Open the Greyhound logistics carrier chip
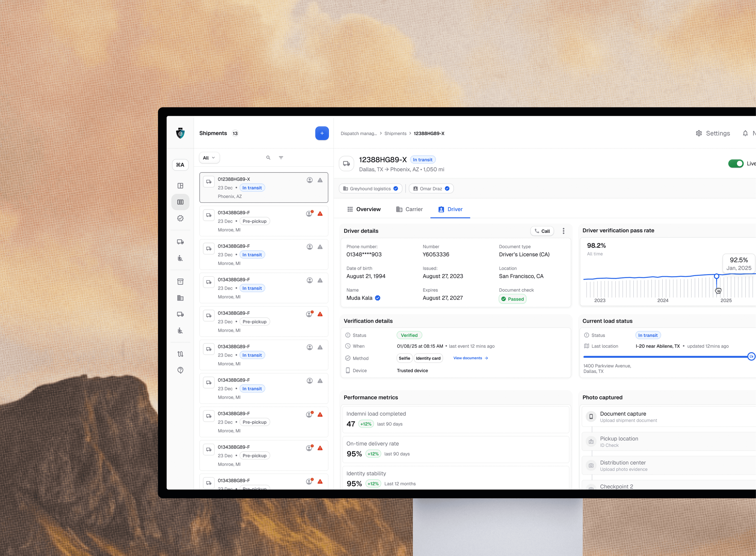The height and width of the screenshot is (556, 756). tap(371, 189)
